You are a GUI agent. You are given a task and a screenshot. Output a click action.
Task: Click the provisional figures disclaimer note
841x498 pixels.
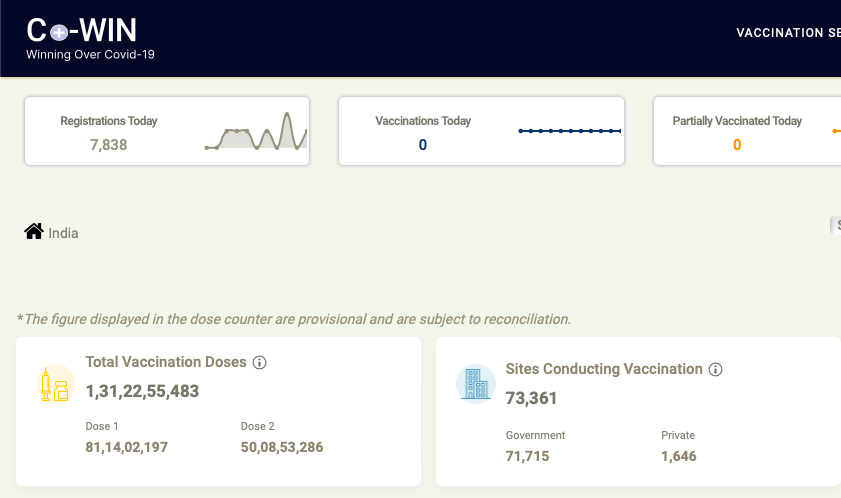294,319
